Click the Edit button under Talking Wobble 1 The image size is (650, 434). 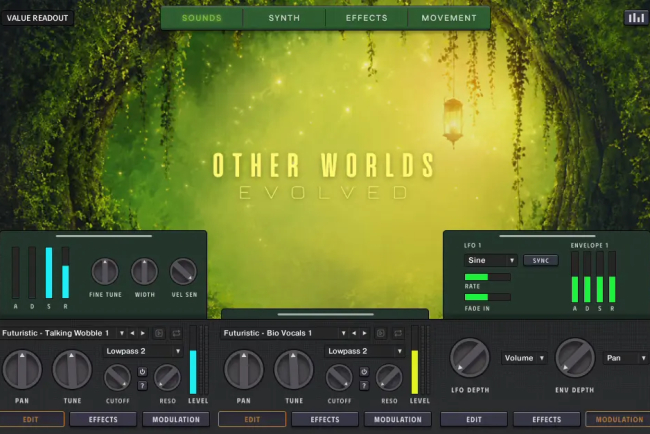32,419
